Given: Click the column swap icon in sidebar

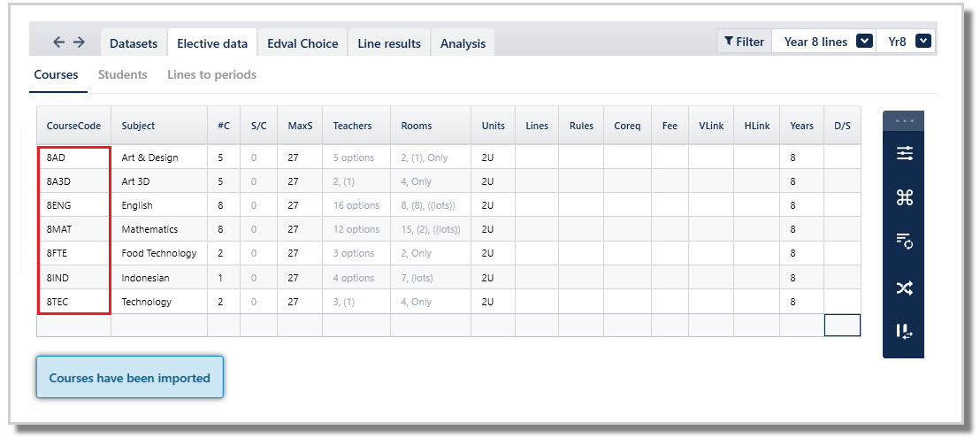Looking at the screenshot, I should point(904,332).
